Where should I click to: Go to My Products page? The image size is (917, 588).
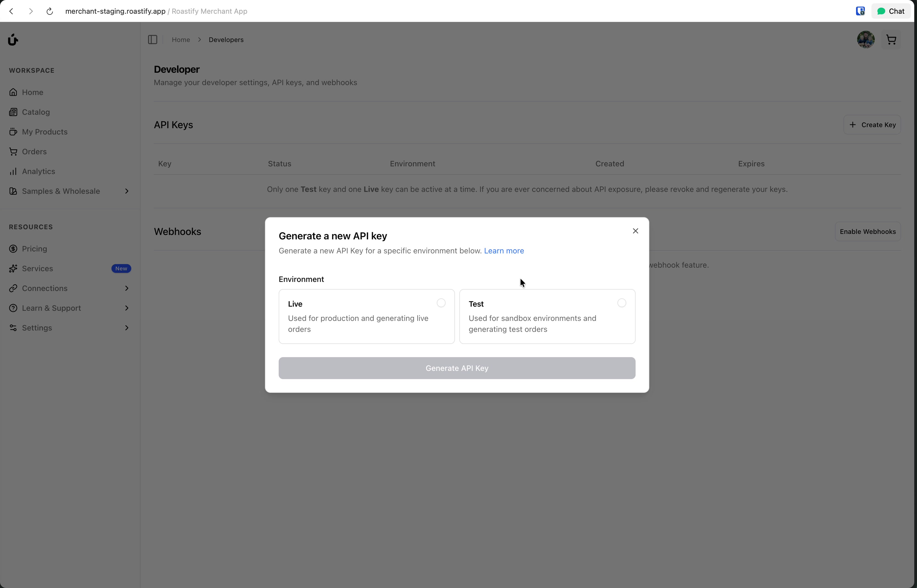coord(44,132)
